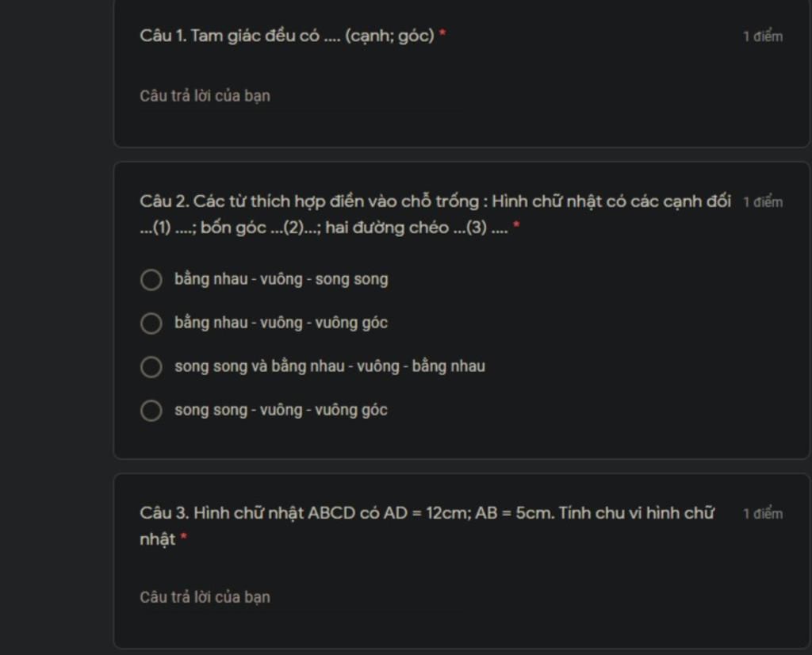The height and width of the screenshot is (655, 812).
Task: Select radio circle for 'bằng nhau - vuông - vuông góc'
Action: click(x=151, y=323)
